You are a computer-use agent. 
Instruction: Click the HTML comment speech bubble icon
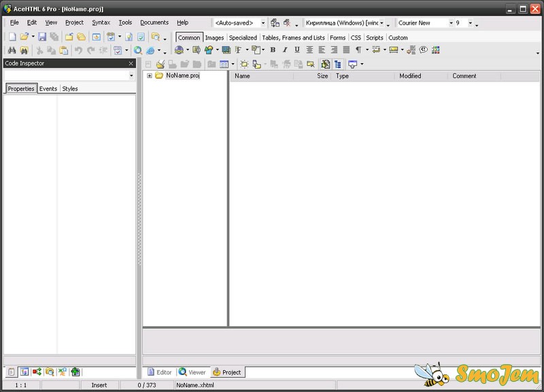click(x=423, y=50)
